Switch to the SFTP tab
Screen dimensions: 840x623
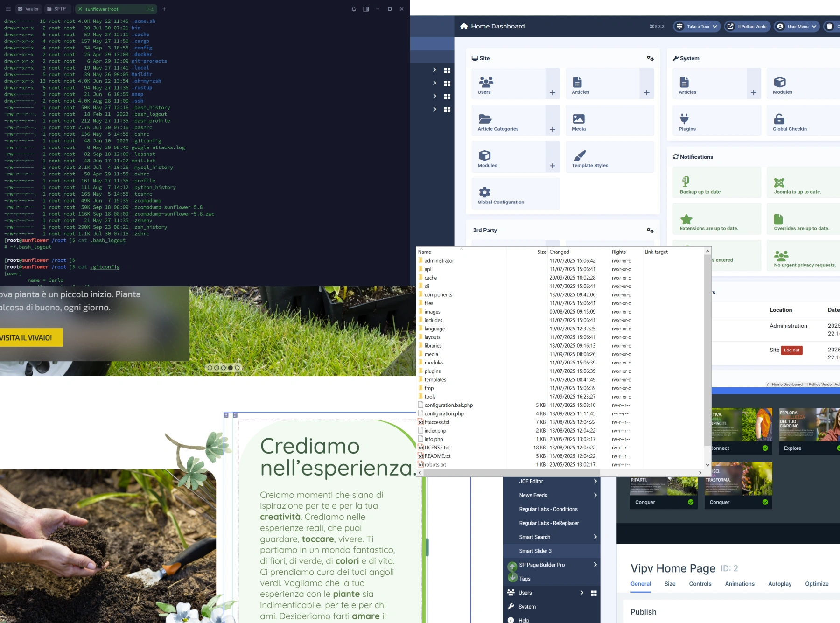point(56,9)
